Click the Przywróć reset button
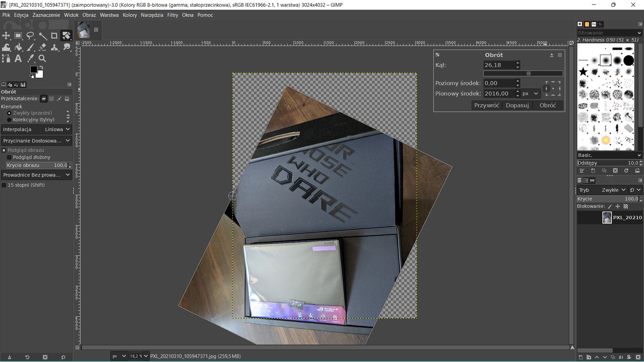Screen dimensions: 644x362 click(486, 105)
